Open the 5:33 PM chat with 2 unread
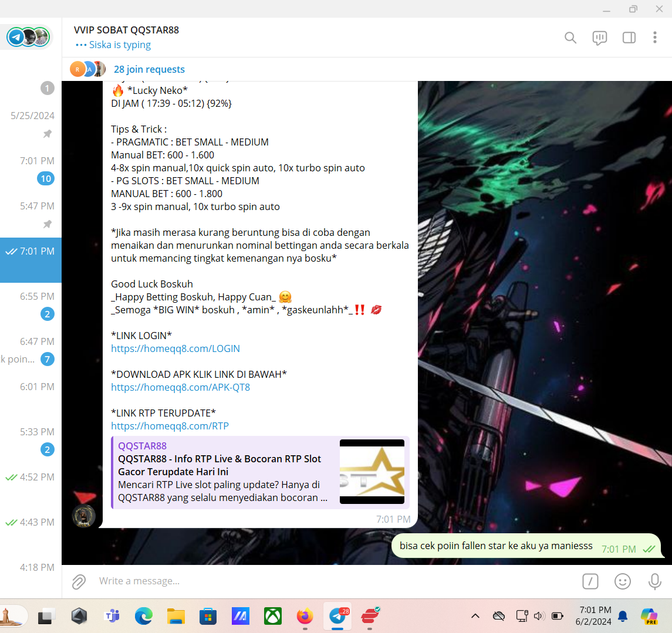The image size is (672, 633). pos(31,441)
